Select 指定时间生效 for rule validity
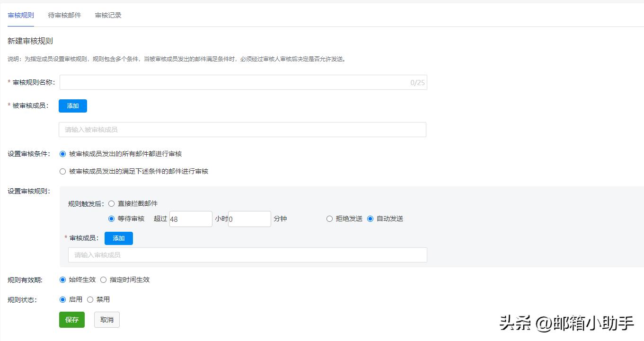The width and height of the screenshot is (644, 341). click(x=103, y=280)
